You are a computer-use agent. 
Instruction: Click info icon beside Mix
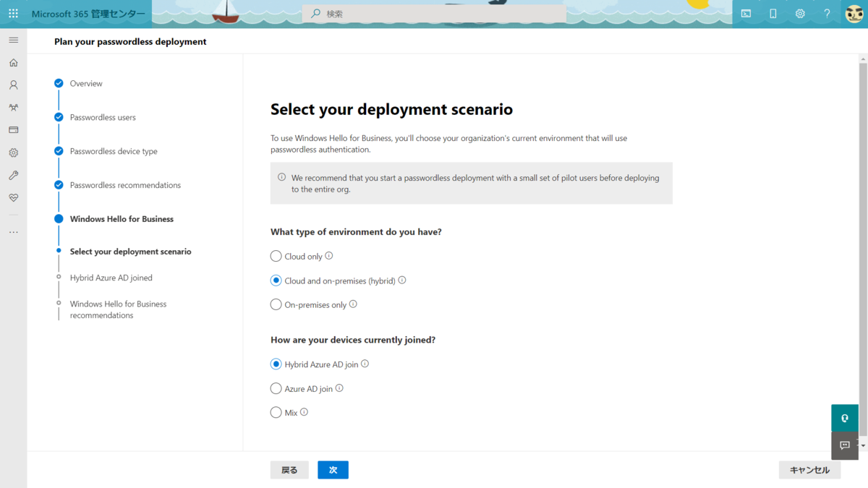tap(304, 411)
